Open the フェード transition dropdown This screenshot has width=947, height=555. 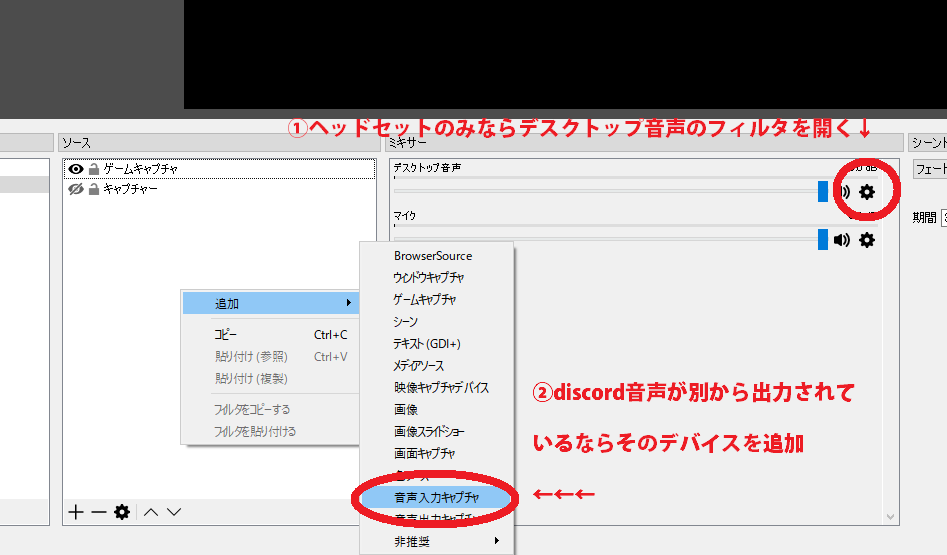point(929,169)
